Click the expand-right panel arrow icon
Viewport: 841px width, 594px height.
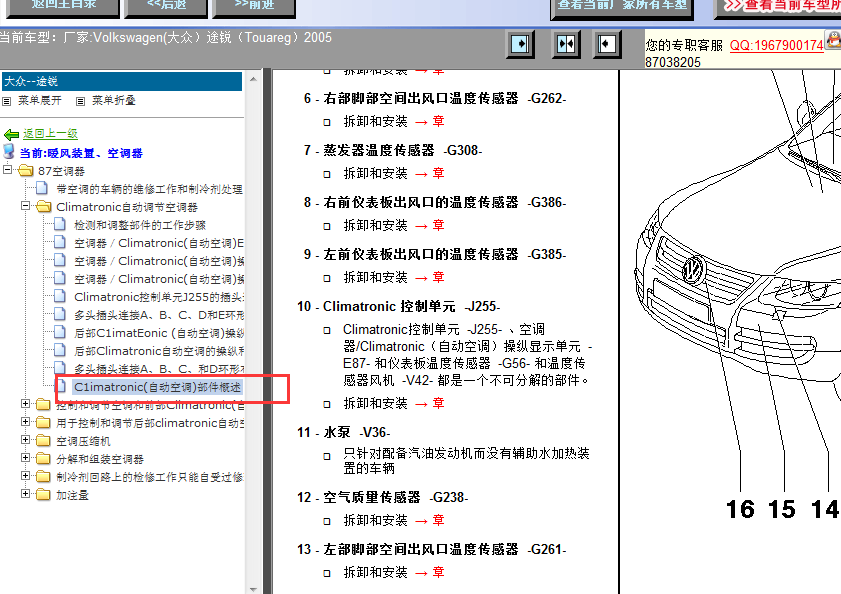click(x=520, y=44)
